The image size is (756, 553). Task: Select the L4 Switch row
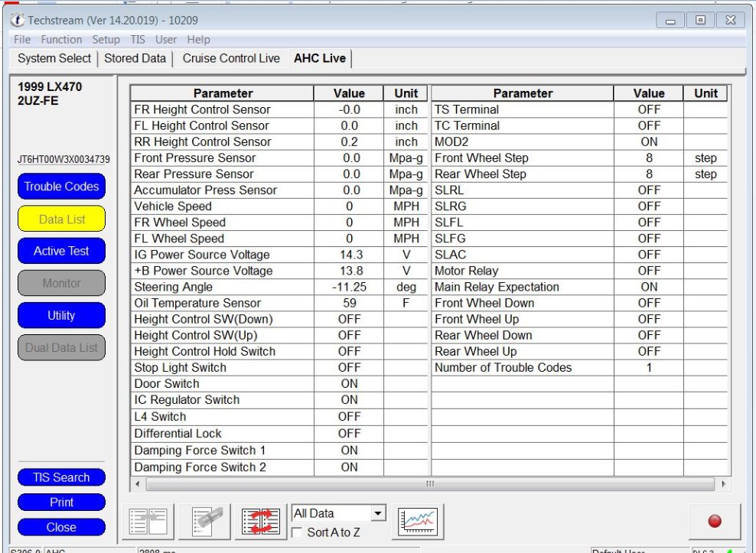(x=279, y=417)
